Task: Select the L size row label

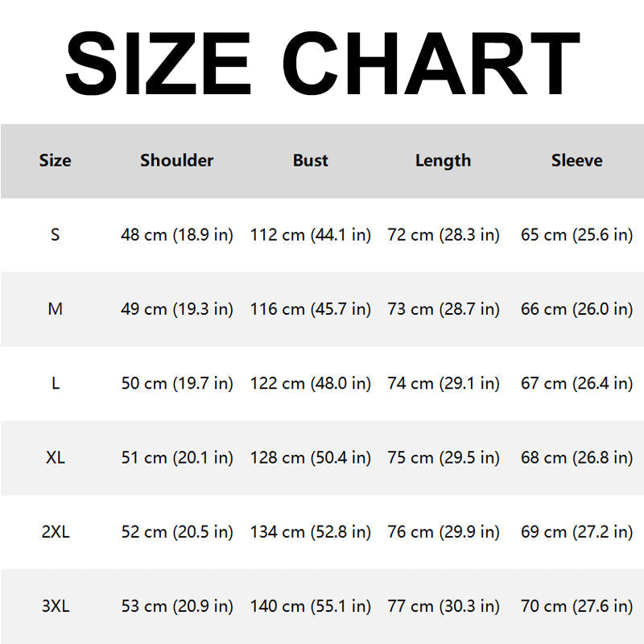Action: 55,383
